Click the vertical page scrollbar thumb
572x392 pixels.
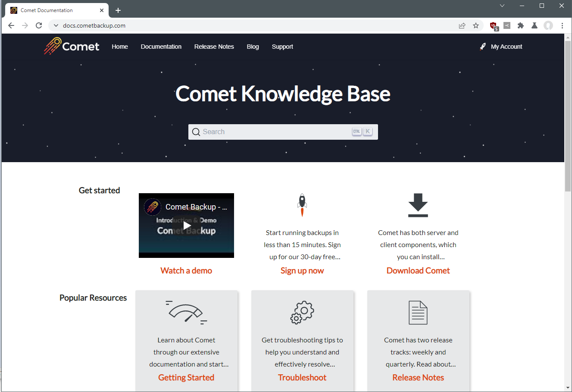568,116
